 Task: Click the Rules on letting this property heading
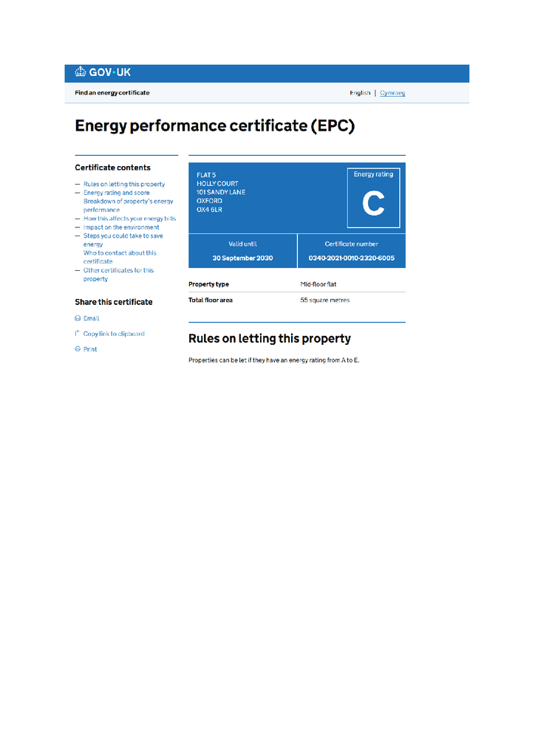coord(270,338)
